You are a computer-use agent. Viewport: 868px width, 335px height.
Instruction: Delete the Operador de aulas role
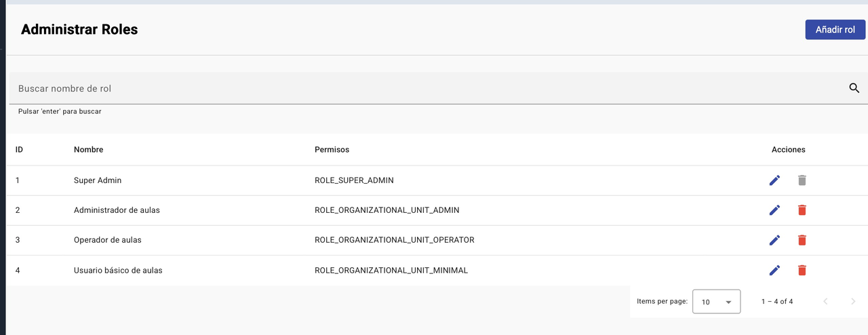[x=802, y=240]
